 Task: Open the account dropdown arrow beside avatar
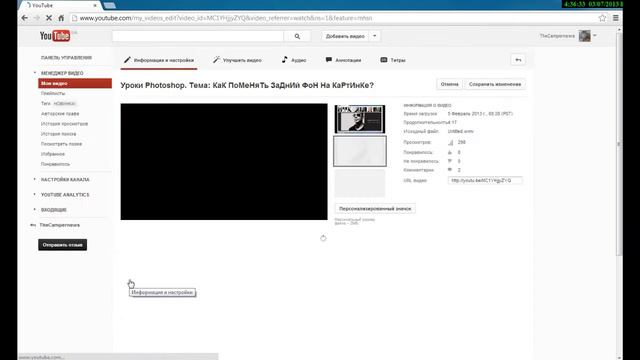point(595,36)
